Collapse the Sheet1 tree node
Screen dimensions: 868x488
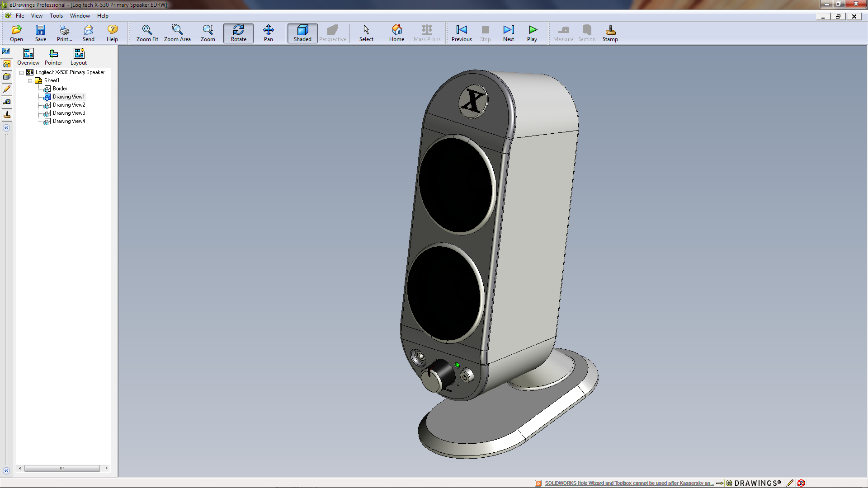[30, 81]
